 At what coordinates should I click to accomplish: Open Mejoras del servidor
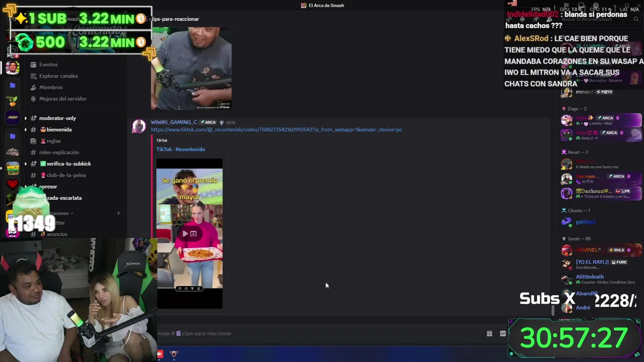[63, 99]
